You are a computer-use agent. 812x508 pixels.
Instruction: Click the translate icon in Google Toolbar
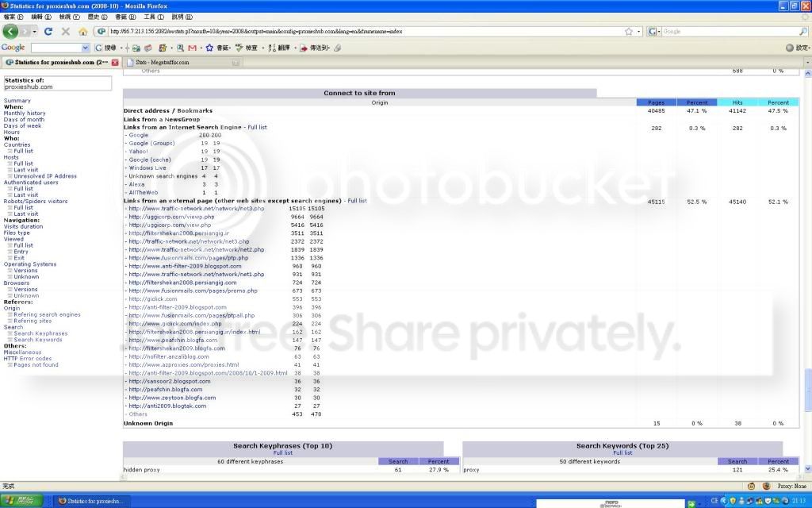272,48
